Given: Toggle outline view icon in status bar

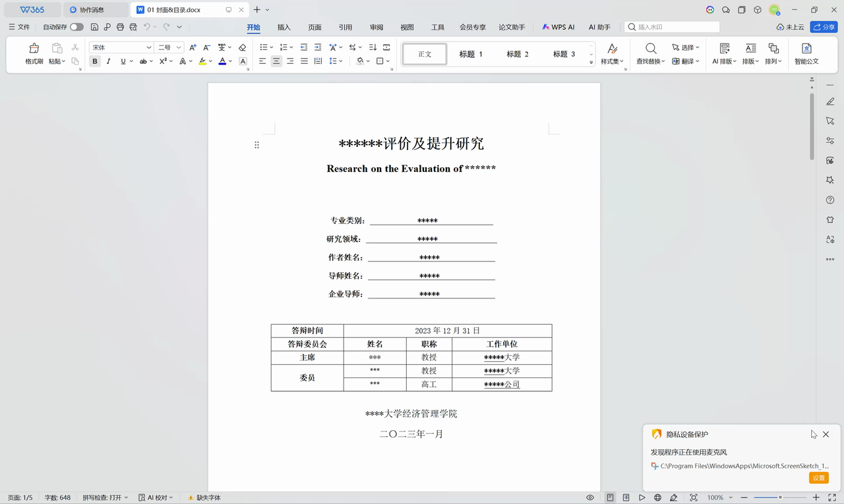Looking at the screenshot, I should coord(626,497).
